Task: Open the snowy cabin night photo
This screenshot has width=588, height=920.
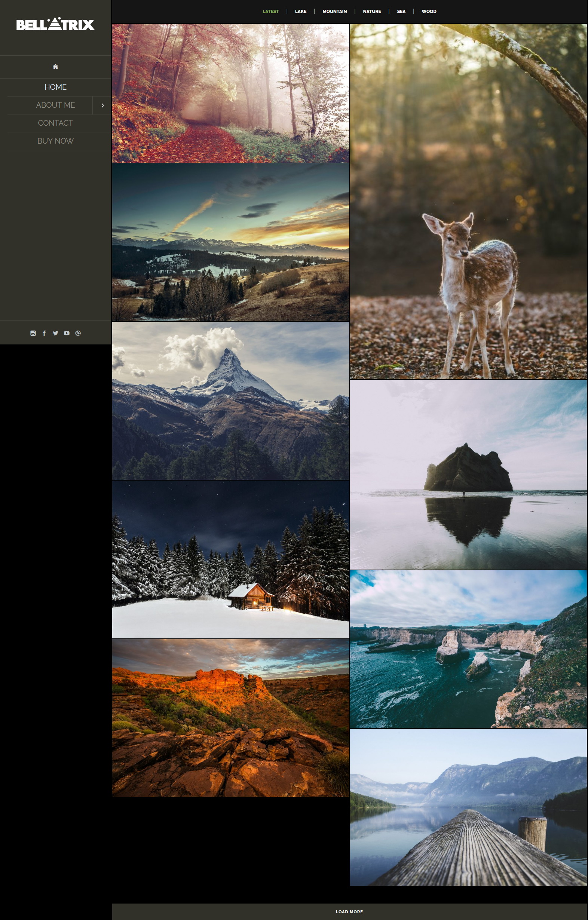Action: coord(231,559)
